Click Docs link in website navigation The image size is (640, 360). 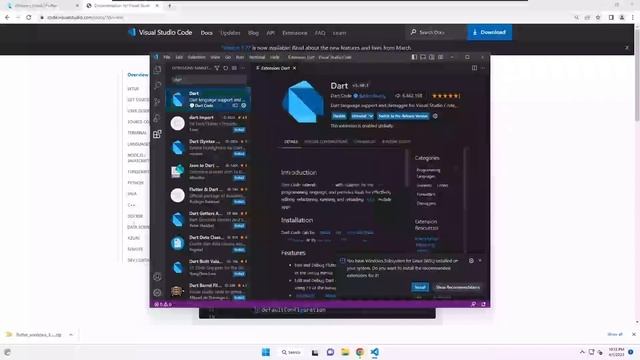click(207, 33)
